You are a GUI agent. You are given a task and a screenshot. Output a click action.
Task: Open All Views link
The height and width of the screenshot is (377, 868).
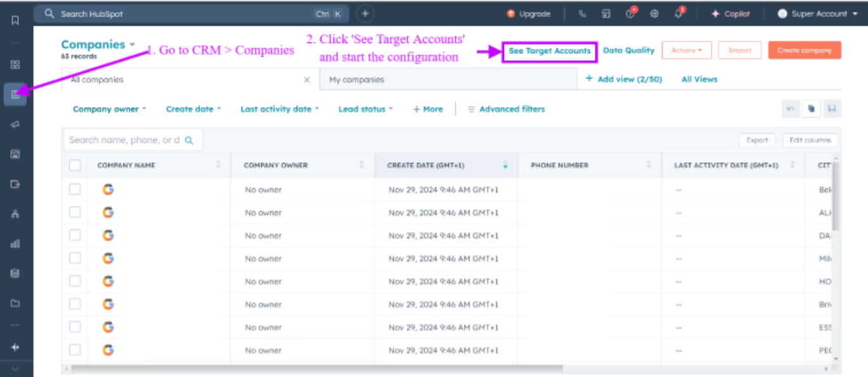pos(699,79)
